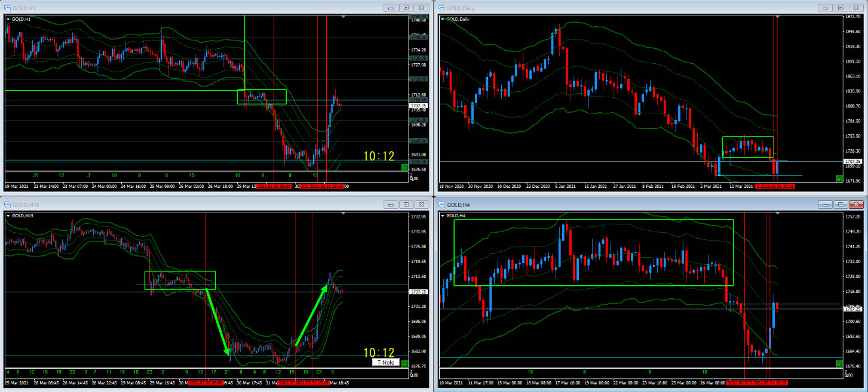The height and width of the screenshot is (392, 868).
Task: Click the green indicator square in H4 chart
Action: point(839,363)
